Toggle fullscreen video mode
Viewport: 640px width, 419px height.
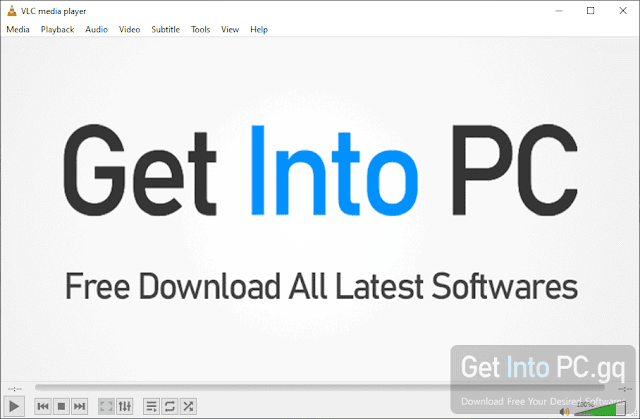[106, 406]
